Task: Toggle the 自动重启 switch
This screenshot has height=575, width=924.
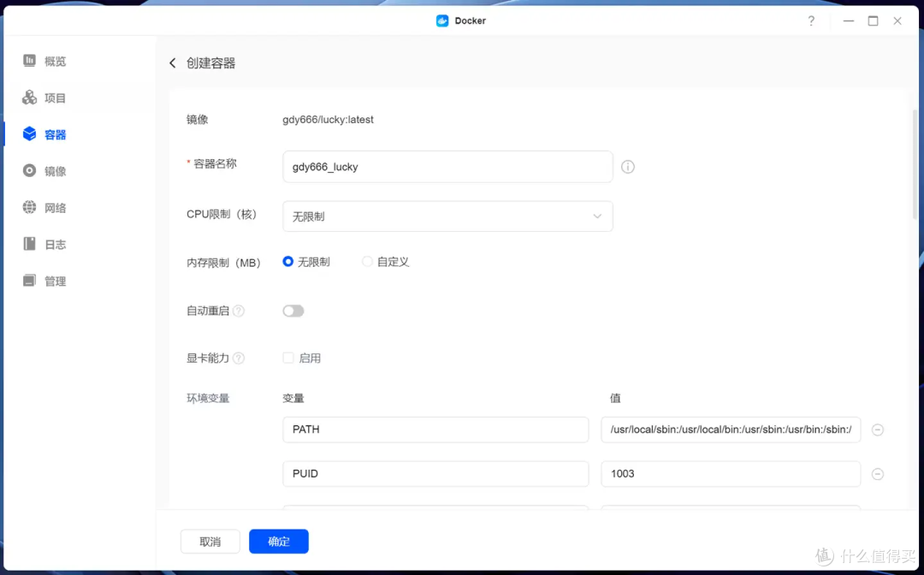Action: [293, 311]
